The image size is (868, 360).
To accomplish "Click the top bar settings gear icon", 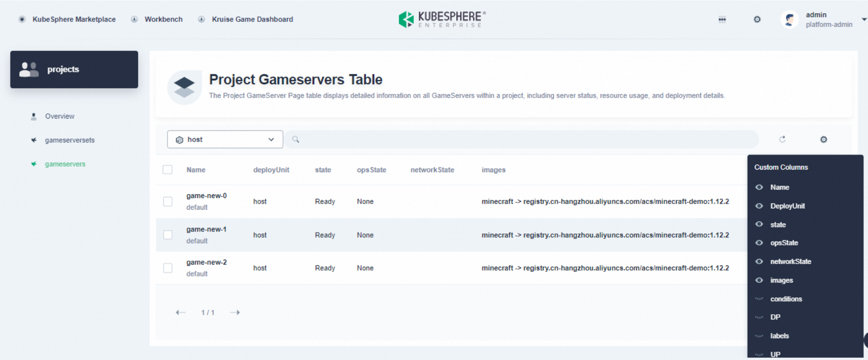I will click(x=757, y=19).
